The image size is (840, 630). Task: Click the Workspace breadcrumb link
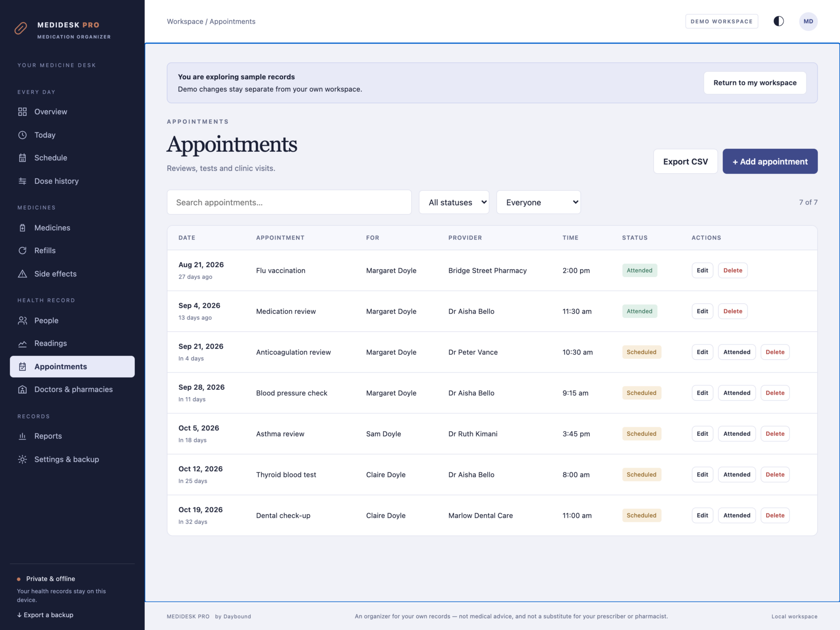coord(185,21)
